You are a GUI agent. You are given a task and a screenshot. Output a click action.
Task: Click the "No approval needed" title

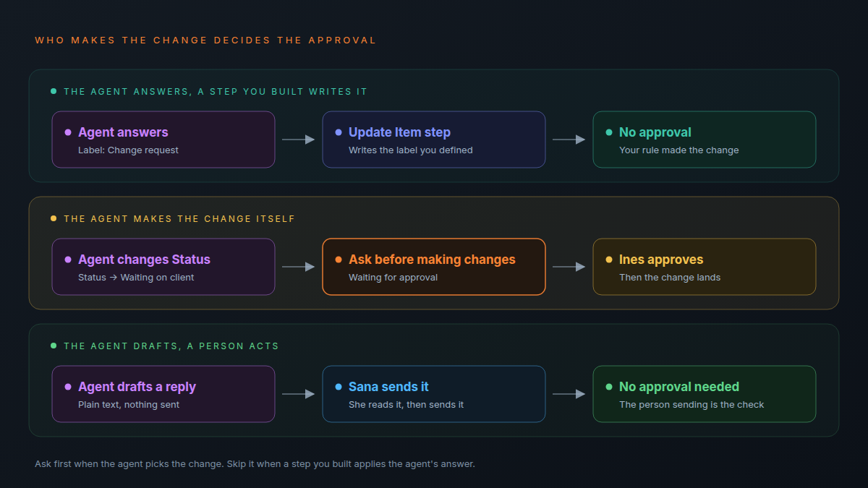point(679,387)
